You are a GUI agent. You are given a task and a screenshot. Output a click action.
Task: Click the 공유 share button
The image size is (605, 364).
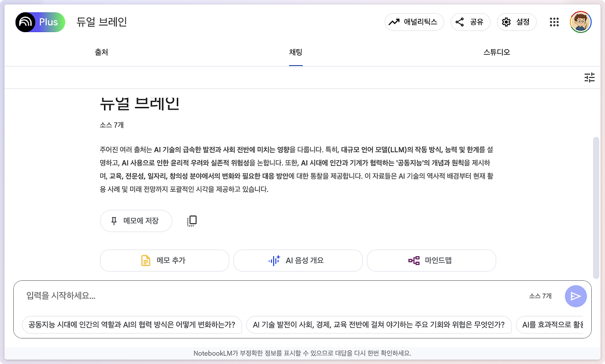[x=470, y=22]
